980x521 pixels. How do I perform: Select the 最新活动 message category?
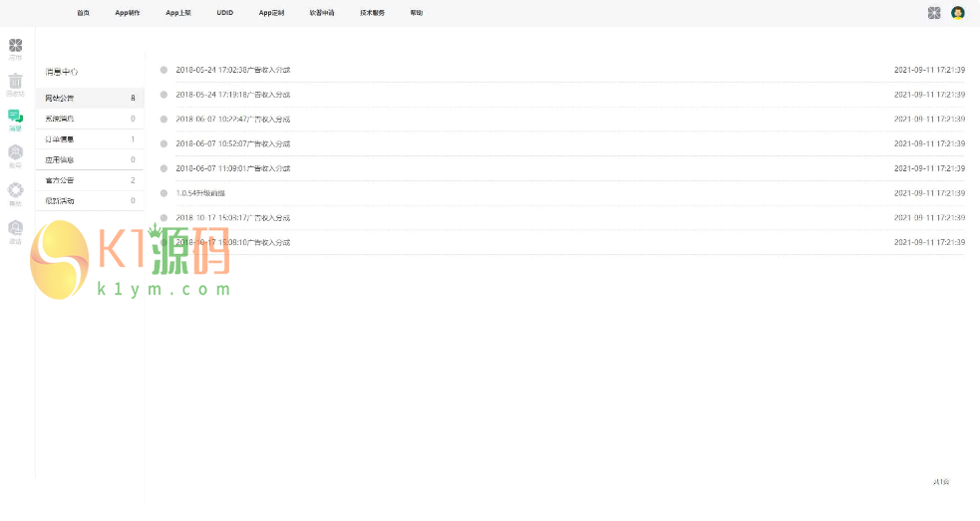(90, 201)
